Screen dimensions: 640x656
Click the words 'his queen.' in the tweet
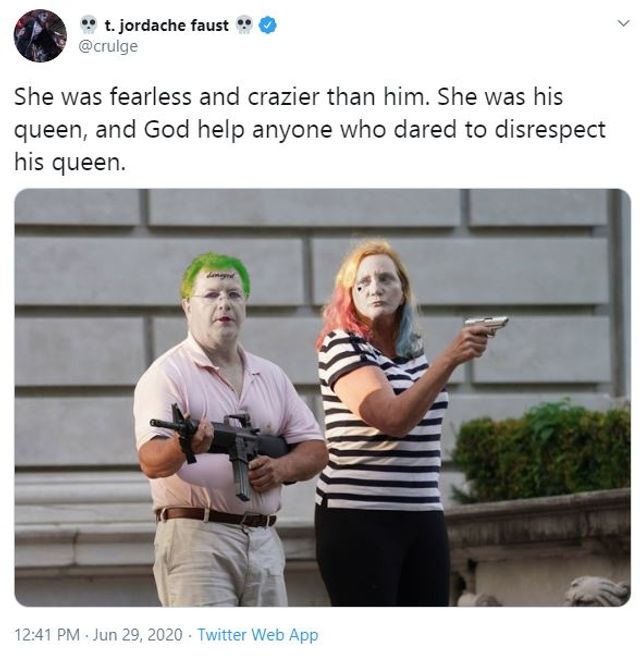69,161
